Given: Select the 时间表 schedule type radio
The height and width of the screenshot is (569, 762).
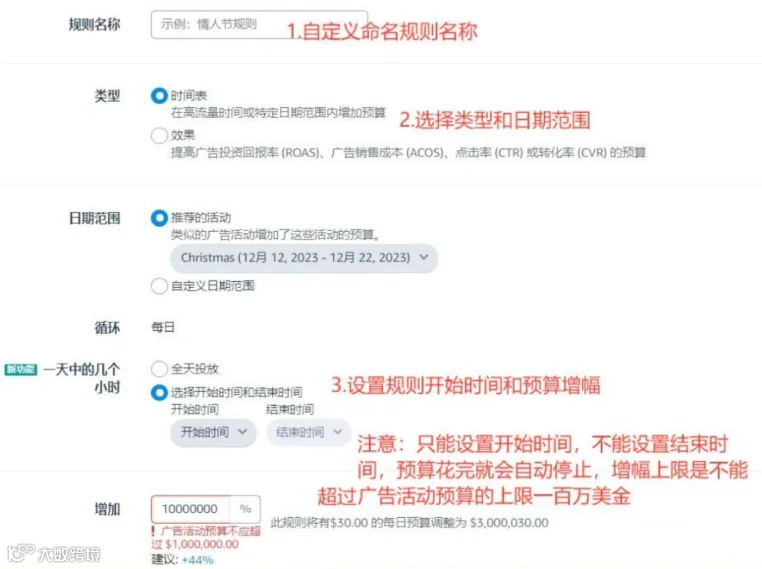Looking at the screenshot, I should [x=159, y=96].
